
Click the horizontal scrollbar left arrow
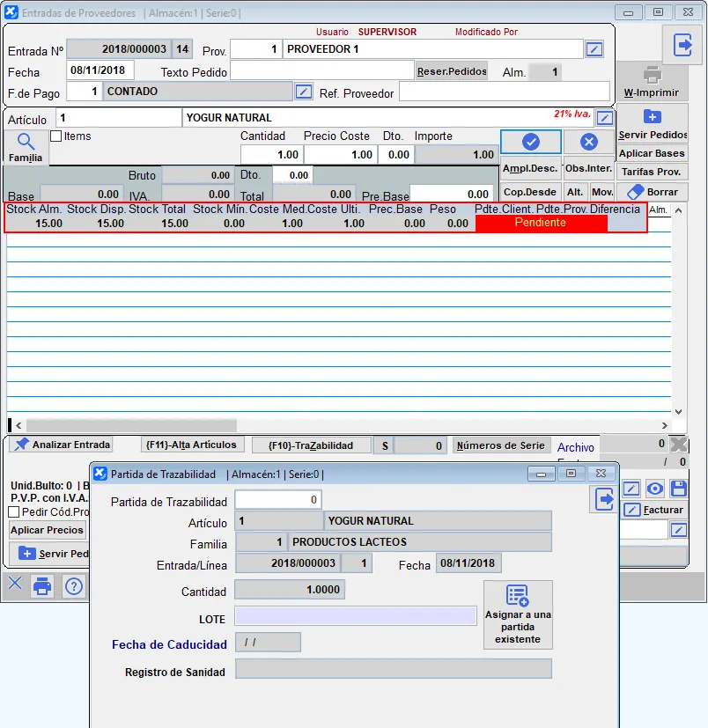coord(17,425)
